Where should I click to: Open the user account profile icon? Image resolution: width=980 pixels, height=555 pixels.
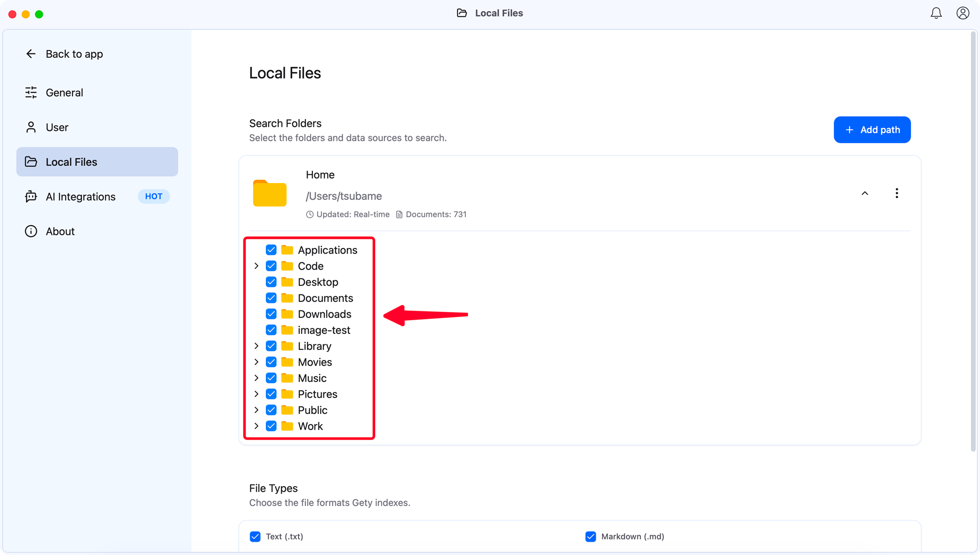[x=962, y=13]
